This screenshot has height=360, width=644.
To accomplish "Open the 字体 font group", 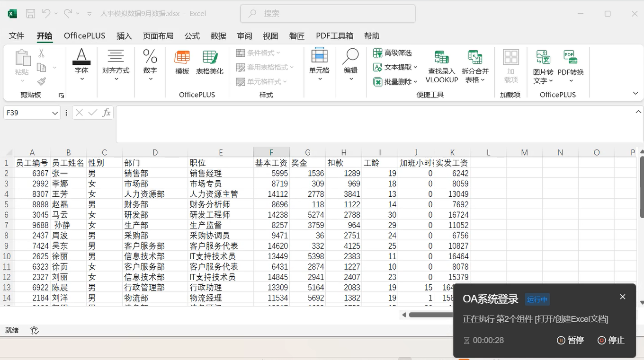I will (81, 65).
